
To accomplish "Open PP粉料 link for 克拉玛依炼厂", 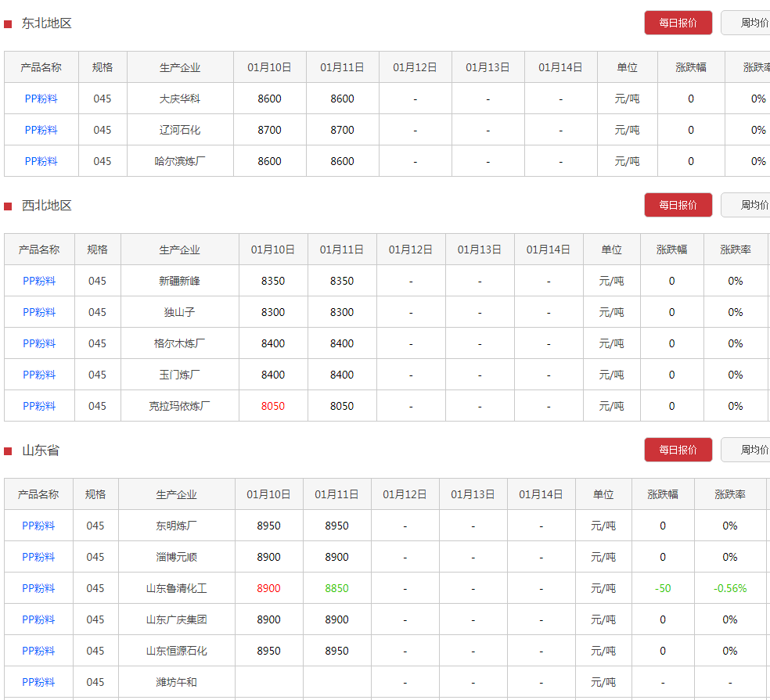I will (x=39, y=406).
